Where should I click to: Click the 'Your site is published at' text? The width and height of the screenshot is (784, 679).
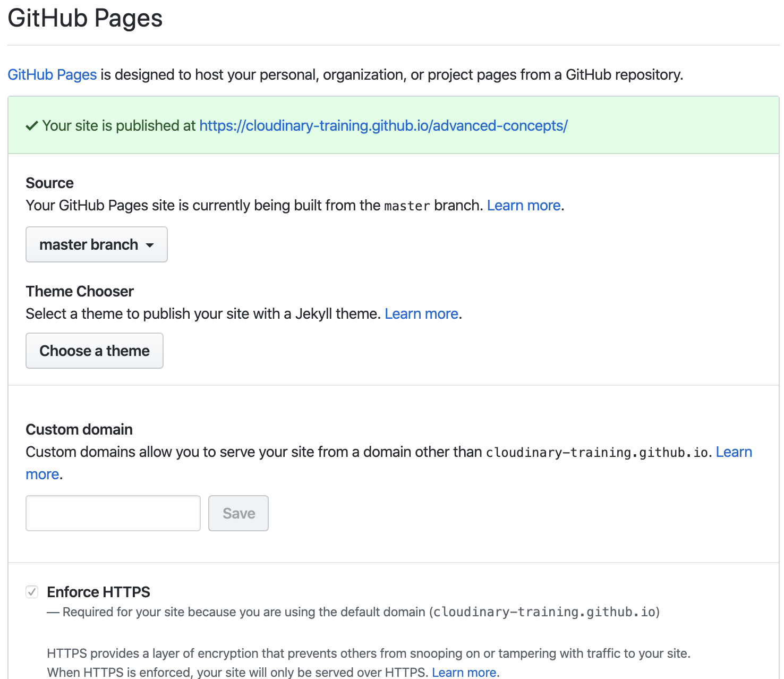(119, 126)
